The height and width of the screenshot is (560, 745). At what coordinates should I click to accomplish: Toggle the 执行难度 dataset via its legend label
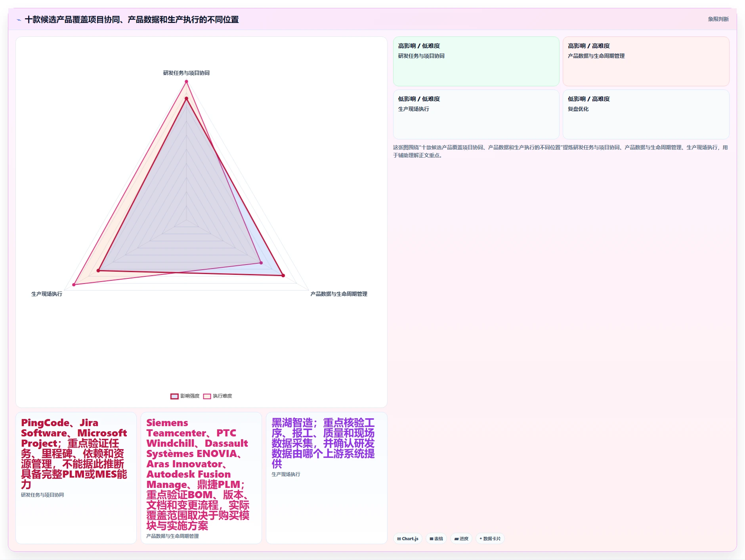click(x=222, y=396)
